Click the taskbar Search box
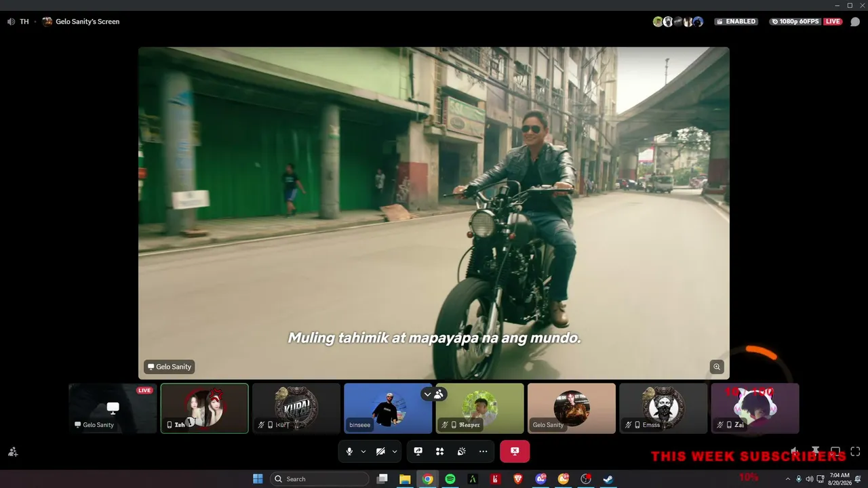This screenshot has height=488, width=868. tap(319, 479)
